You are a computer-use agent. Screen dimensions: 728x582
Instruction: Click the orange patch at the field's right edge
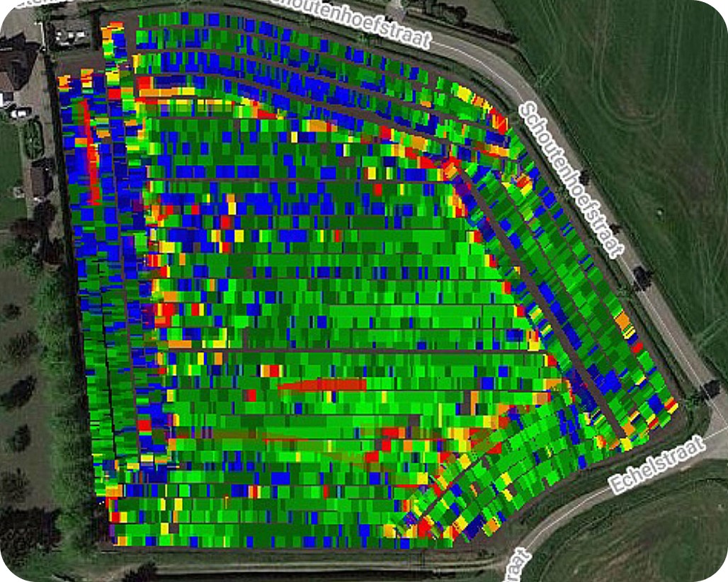point(622,320)
